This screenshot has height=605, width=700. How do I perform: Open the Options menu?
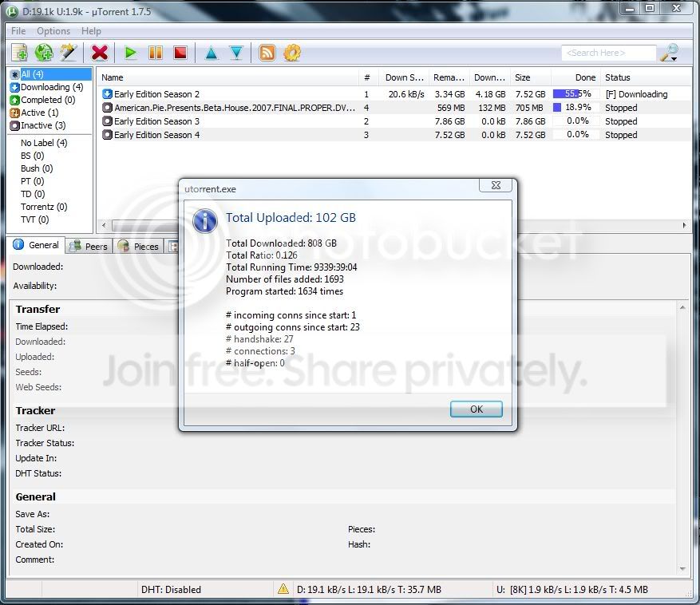53,31
